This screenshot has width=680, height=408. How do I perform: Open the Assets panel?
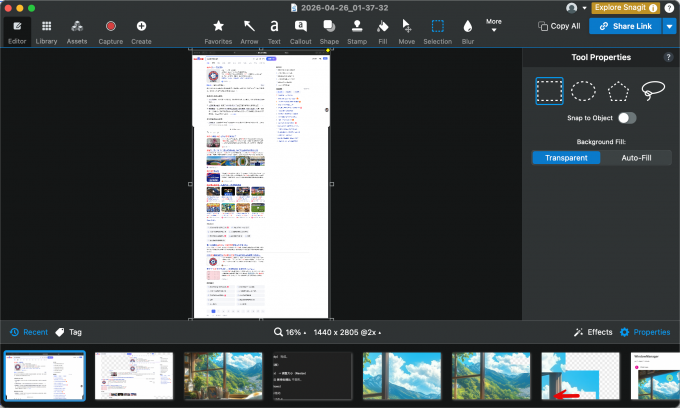pos(77,32)
